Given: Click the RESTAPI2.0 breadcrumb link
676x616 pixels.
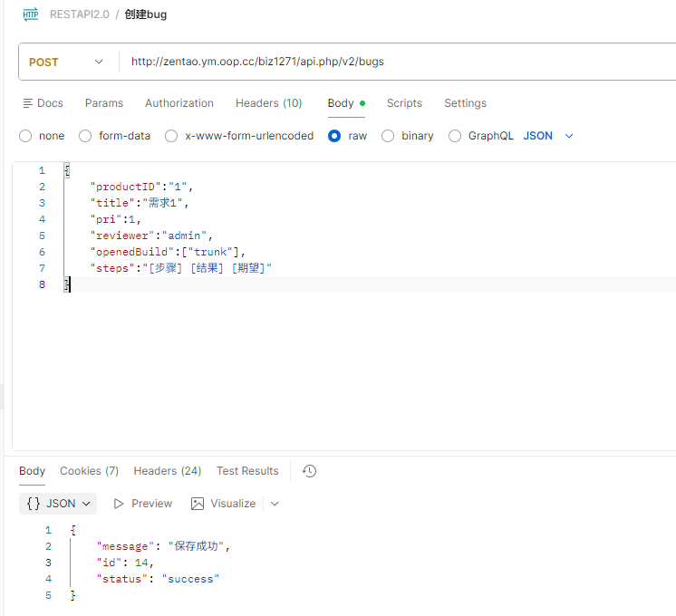Looking at the screenshot, I should (x=80, y=14).
